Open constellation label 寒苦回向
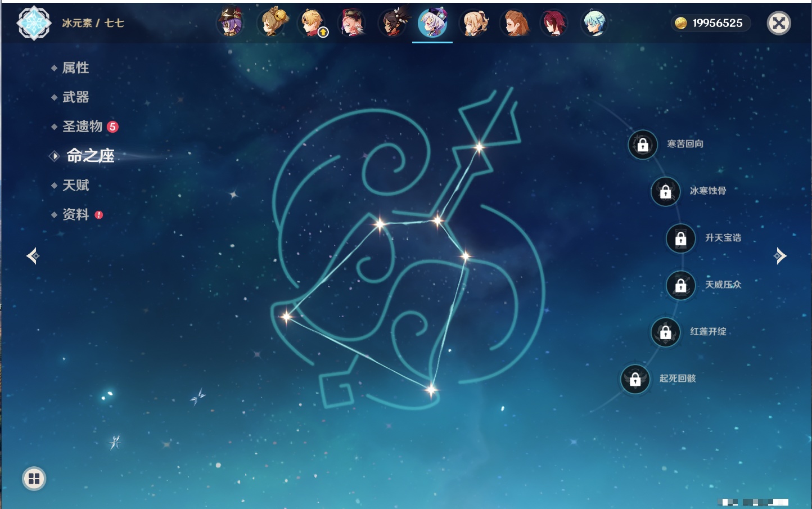 pyautogui.click(x=685, y=144)
